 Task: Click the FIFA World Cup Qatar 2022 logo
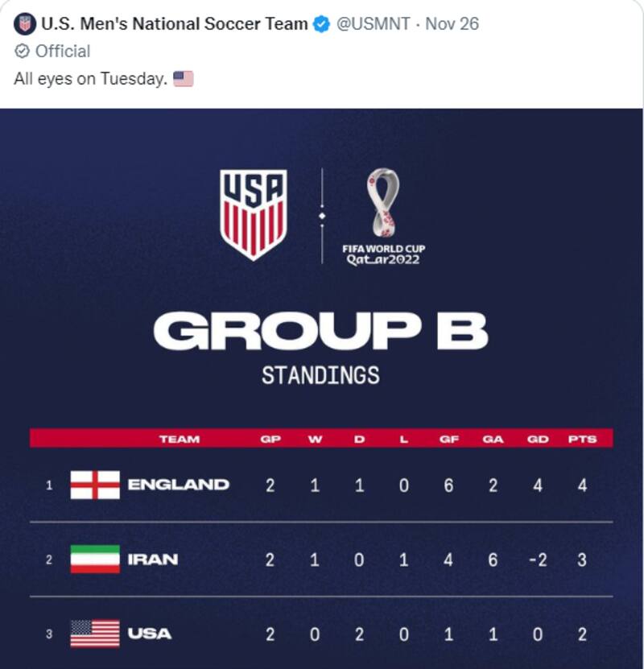(383, 216)
